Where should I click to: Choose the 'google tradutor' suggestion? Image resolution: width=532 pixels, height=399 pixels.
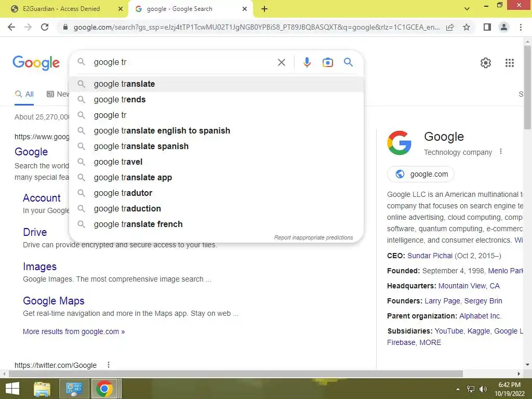tap(216, 193)
